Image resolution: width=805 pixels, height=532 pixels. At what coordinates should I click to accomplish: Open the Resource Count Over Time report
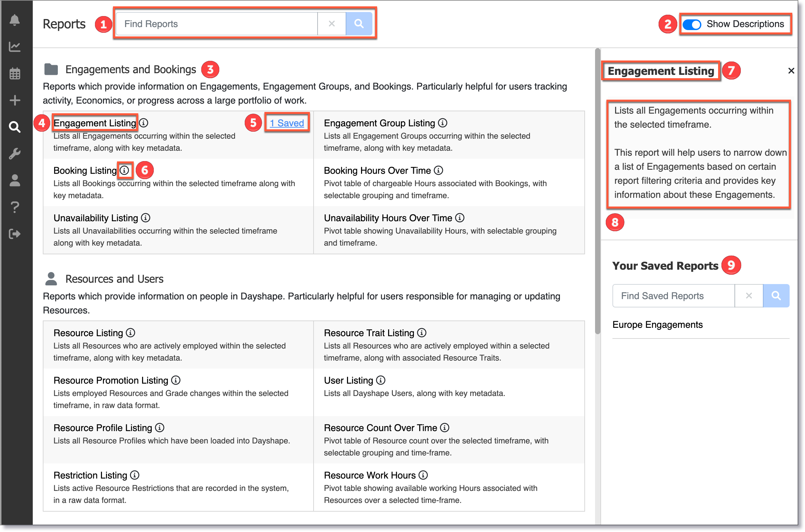pyautogui.click(x=380, y=428)
